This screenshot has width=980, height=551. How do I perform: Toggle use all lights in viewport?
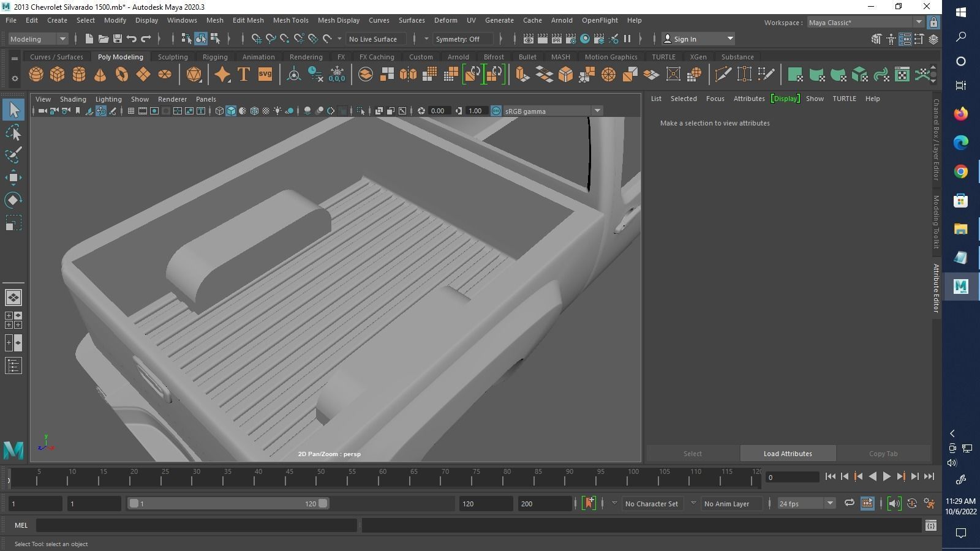[277, 111]
